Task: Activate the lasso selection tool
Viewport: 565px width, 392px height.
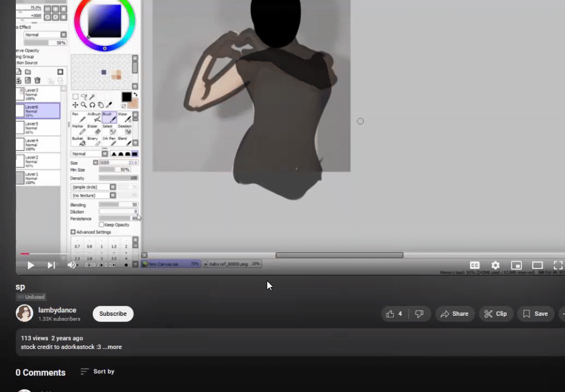Action: pos(84,97)
